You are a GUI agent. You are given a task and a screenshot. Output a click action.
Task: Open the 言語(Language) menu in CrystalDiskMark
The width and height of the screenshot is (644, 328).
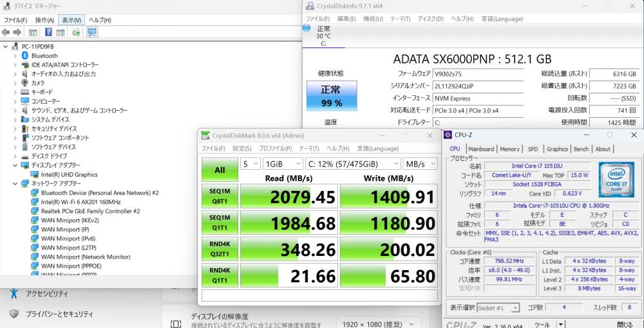377,149
